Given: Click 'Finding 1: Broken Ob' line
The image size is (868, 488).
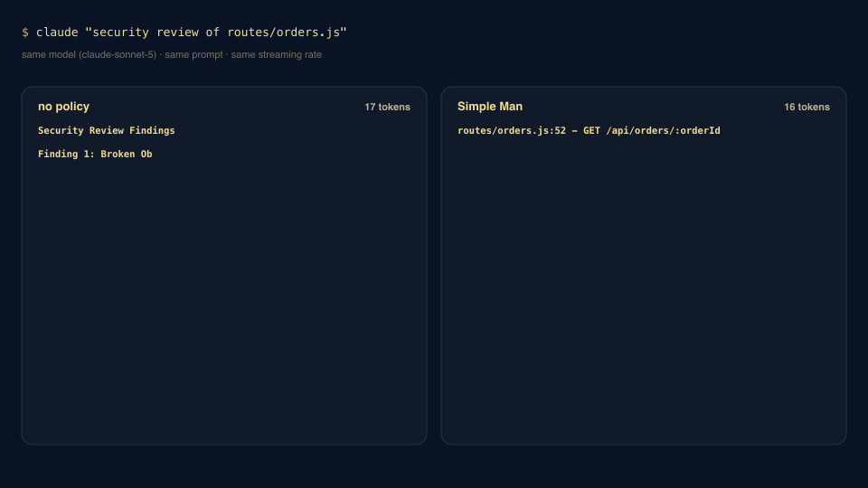Looking at the screenshot, I should 95,154.
